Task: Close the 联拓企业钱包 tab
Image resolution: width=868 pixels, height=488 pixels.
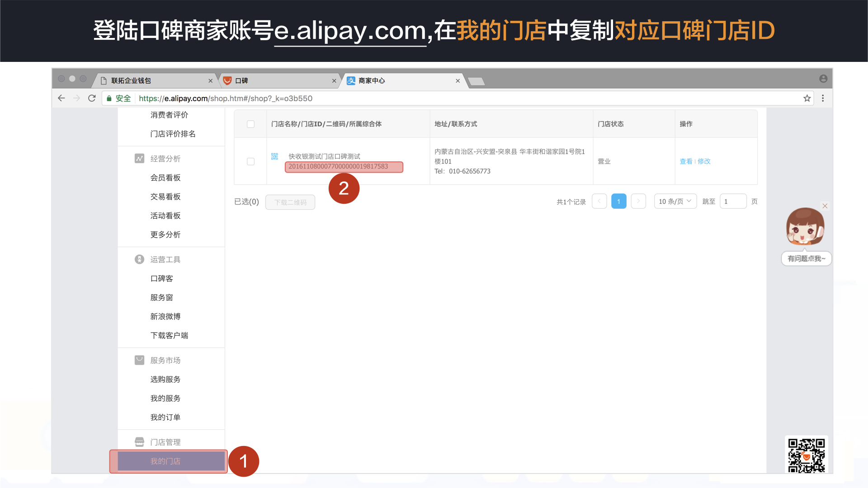Action: pos(210,81)
